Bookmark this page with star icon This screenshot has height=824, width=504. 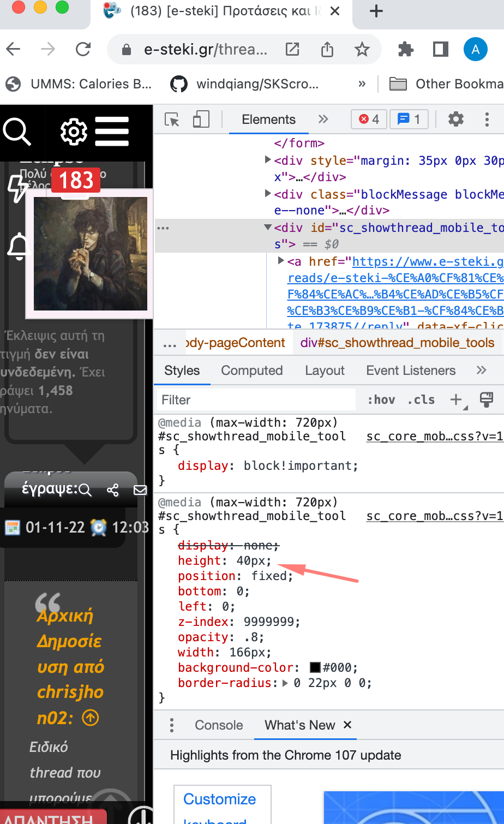coord(362,50)
